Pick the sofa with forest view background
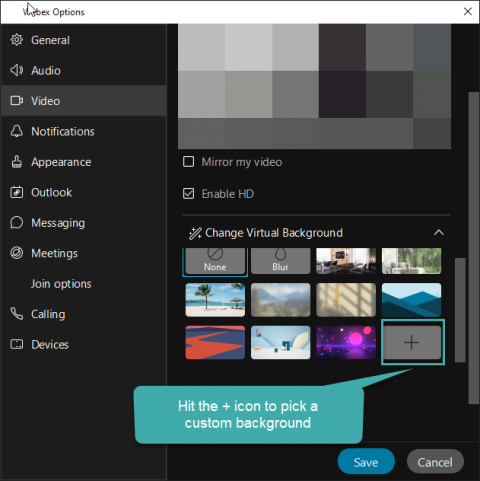Screen dimensions: 480x481 411,261
